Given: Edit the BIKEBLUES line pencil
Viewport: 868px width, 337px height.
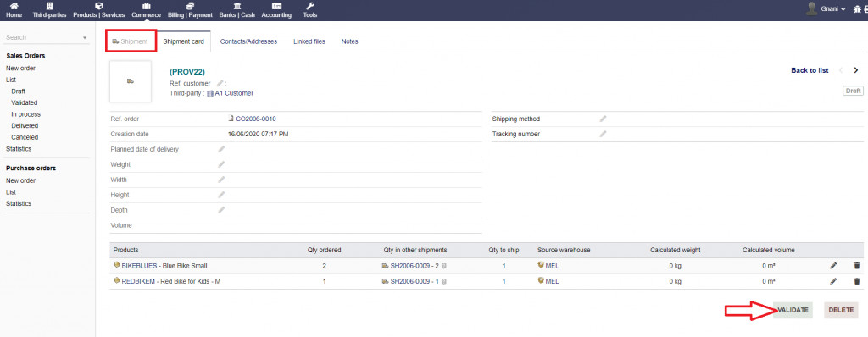Looking at the screenshot, I should [834, 266].
